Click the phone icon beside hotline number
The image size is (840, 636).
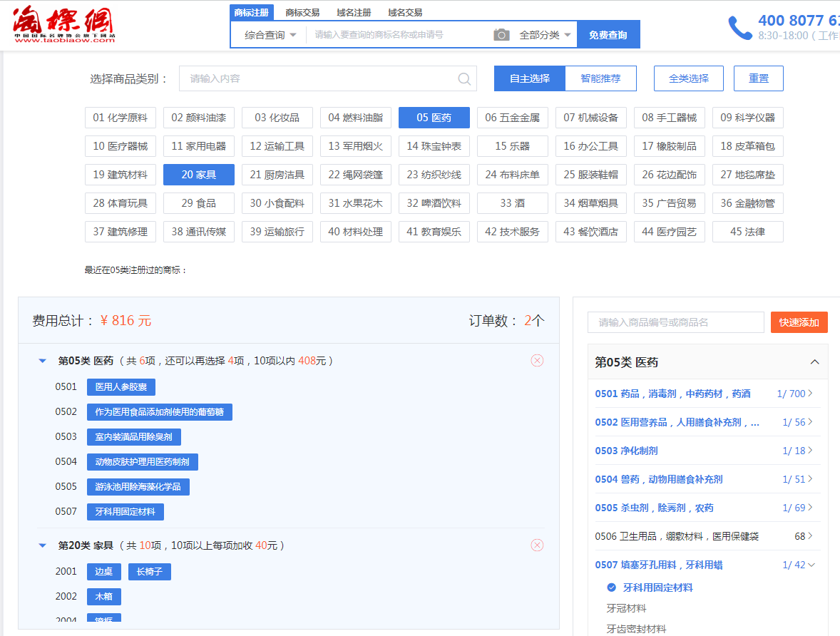tap(739, 28)
